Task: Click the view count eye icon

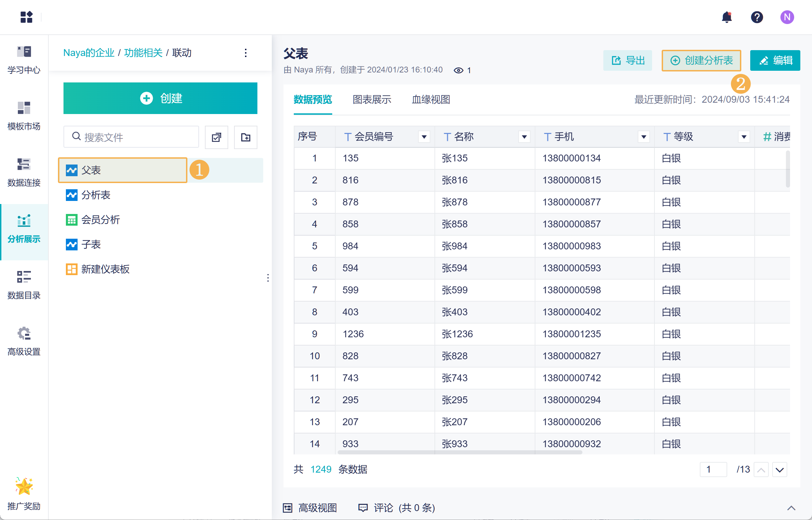Action: click(458, 70)
